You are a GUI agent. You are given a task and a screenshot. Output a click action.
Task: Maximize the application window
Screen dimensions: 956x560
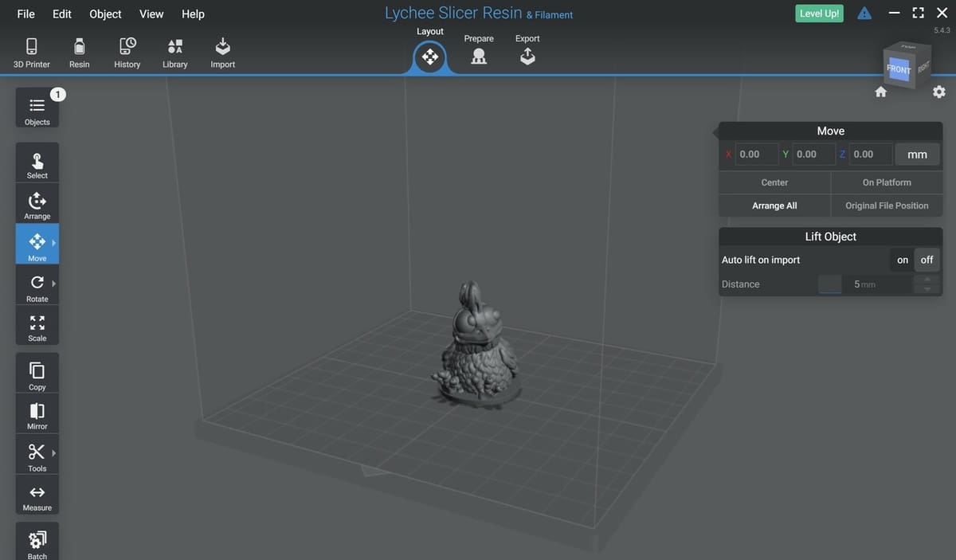tap(918, 14)
